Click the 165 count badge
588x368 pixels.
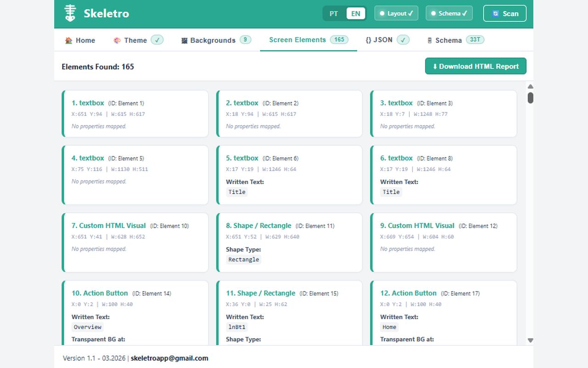(x=339, y=40)
